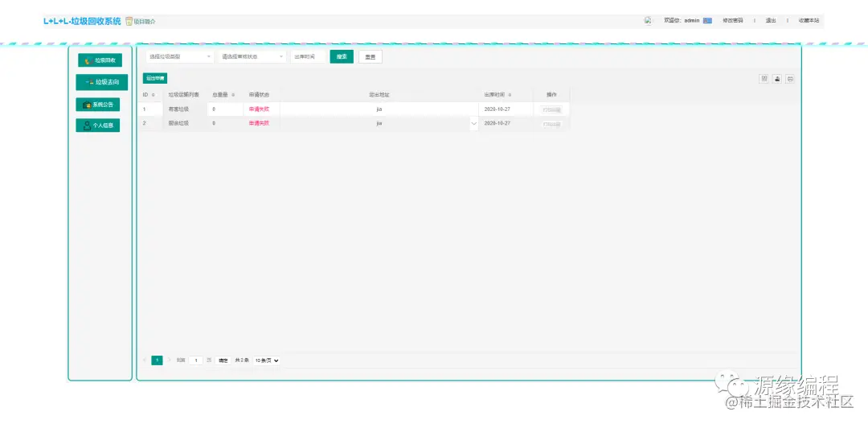Expand the chevron in row 2 address cell
Screen dimensions: 868x424
[x=474, y=123]
